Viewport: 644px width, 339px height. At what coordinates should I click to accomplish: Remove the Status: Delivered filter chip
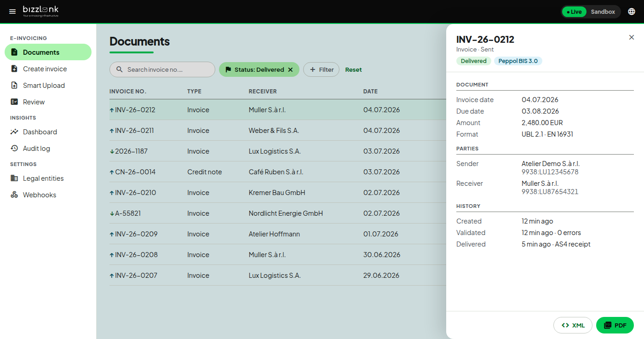click(x=290, y=69)
